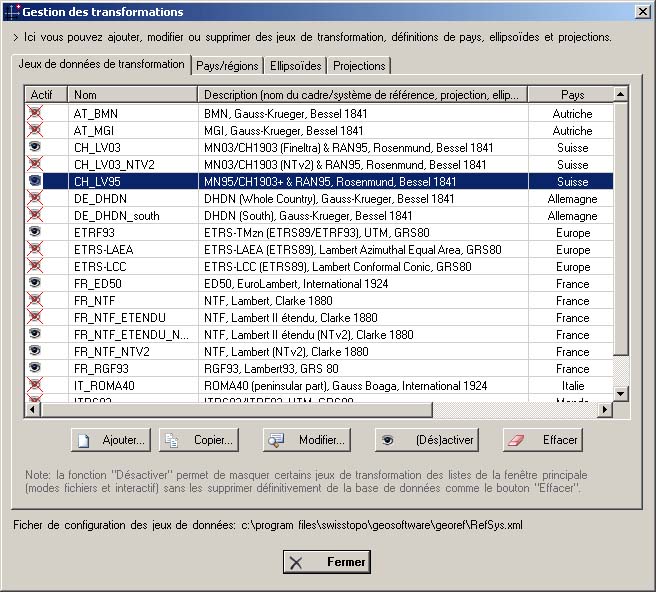
Task: Toggle crossed-out eye for DE_DHDN row
Action: 36,198
